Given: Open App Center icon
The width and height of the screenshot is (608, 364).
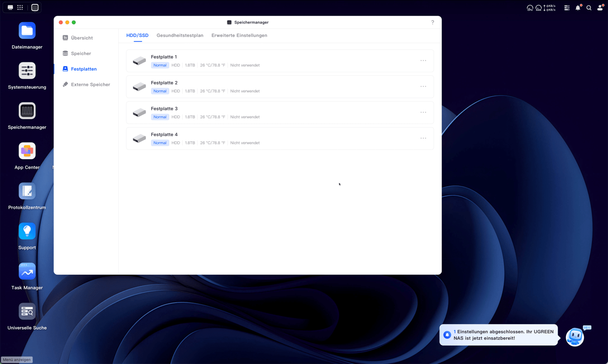Looking at the screenshot, I should coord(27,151).
